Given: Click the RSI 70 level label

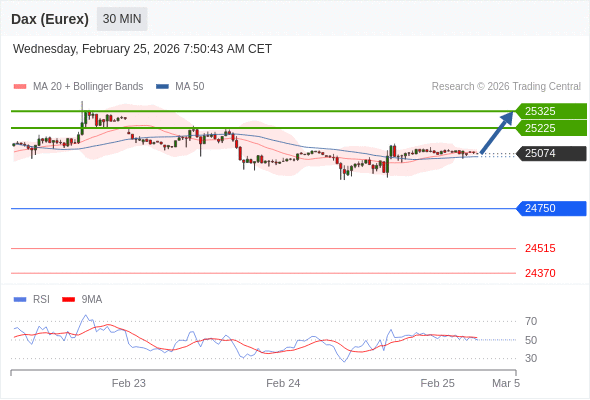Looking at the screenshot, I should click(531, 321).
